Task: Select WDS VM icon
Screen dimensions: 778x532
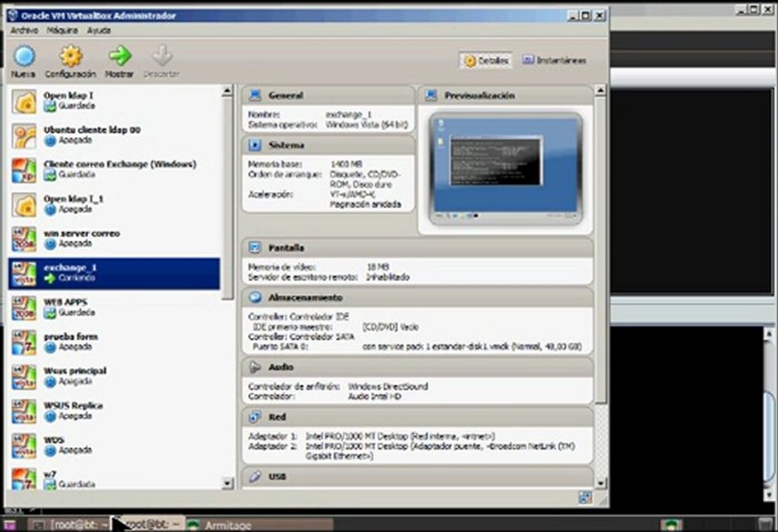Action: [24, 446]
